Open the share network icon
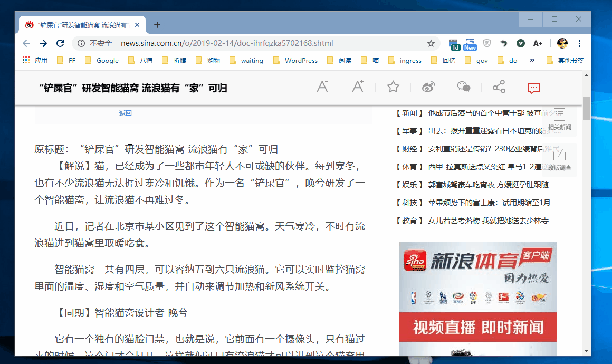 click(x=499, y=87)
